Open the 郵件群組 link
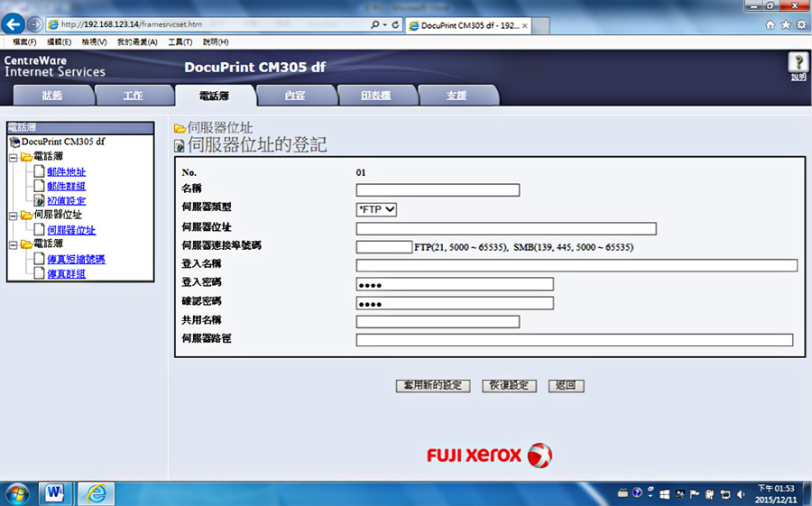Image resolution: width=812 pixels, height=506 pixels. [x=66, y=186]
